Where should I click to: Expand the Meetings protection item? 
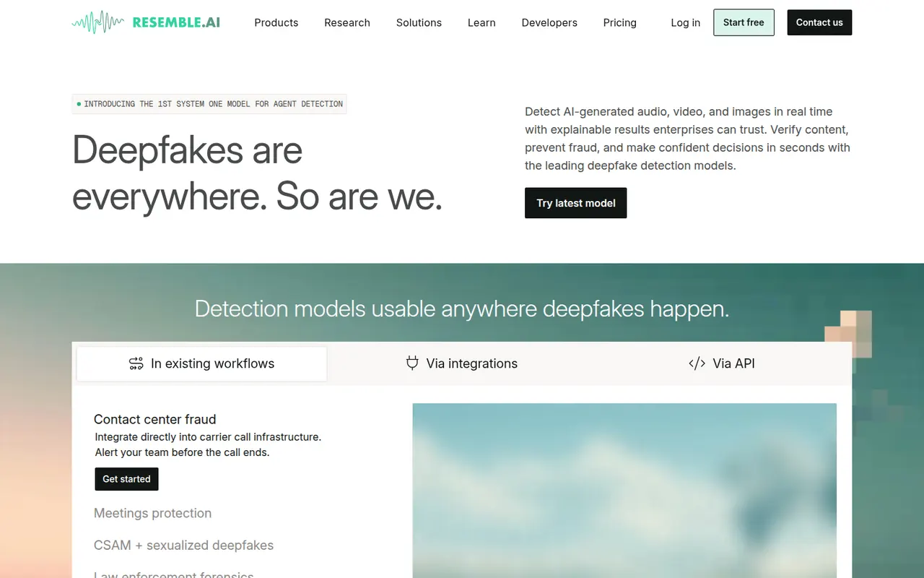pos(153,513)
